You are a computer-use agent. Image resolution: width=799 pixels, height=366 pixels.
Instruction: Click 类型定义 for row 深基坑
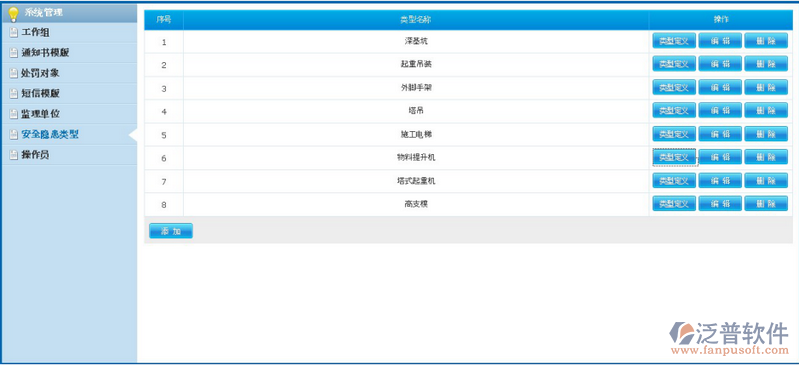674,41
